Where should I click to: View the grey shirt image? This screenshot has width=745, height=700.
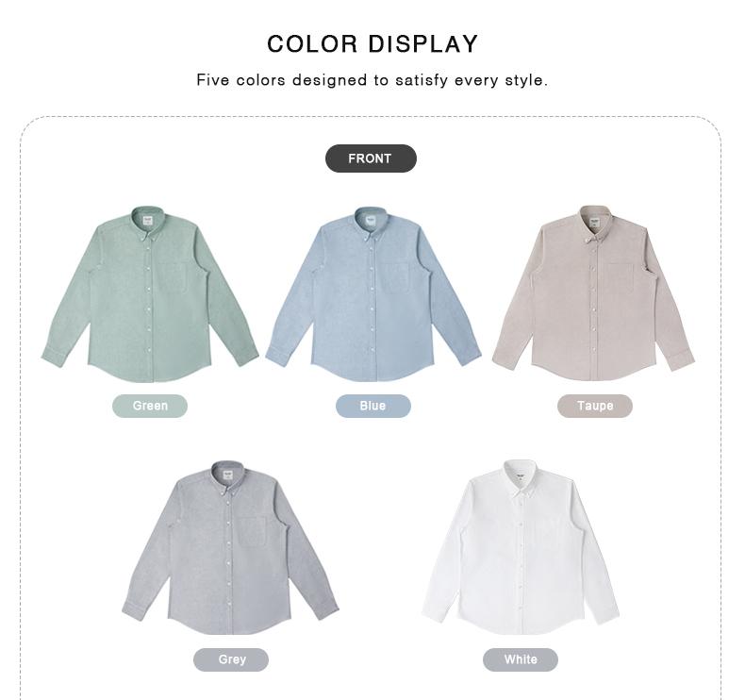[230, 547]
